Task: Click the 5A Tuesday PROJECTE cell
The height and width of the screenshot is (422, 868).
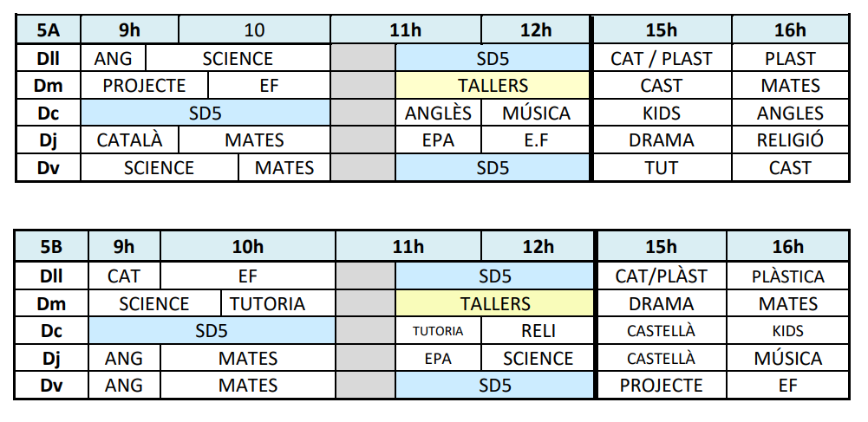Action: pyautogui.click(x=144, y=86)
